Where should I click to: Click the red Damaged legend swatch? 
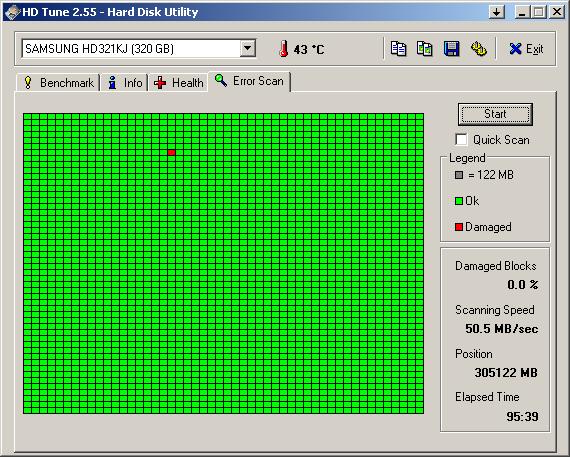459,227
